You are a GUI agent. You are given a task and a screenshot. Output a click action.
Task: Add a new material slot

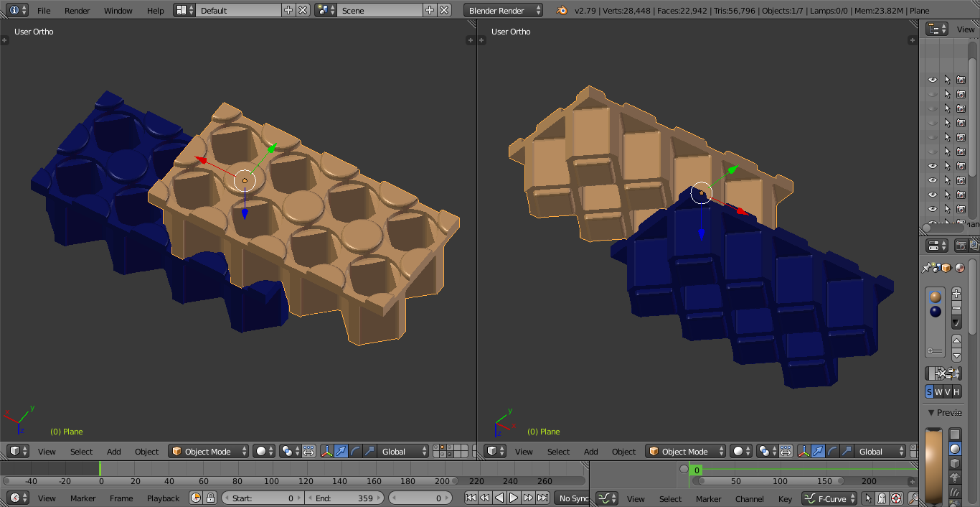pyautogui.click(x=956, y=294)
